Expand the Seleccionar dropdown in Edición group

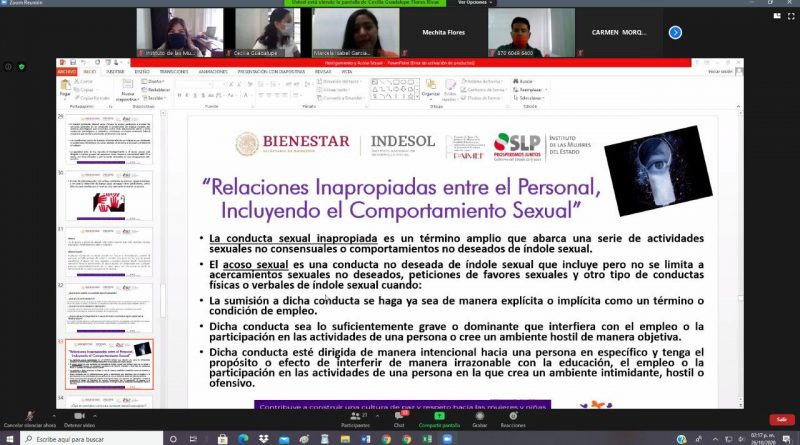point(532,97)
